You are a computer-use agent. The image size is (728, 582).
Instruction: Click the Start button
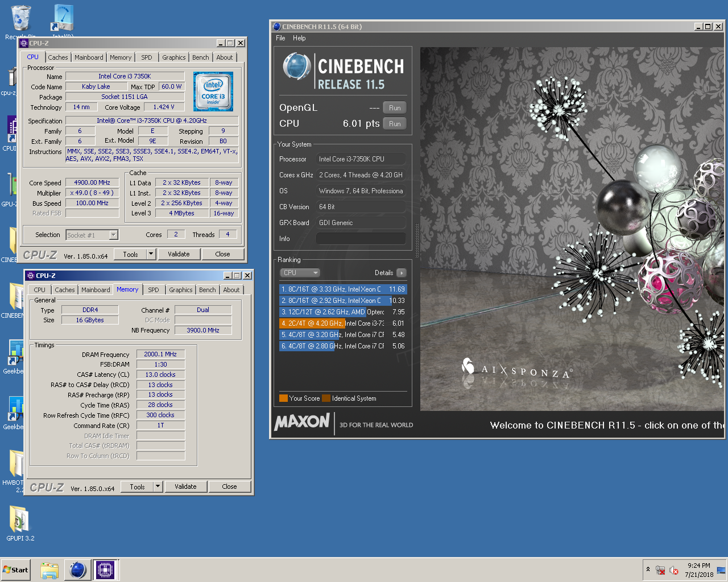[x=15, y=570]
